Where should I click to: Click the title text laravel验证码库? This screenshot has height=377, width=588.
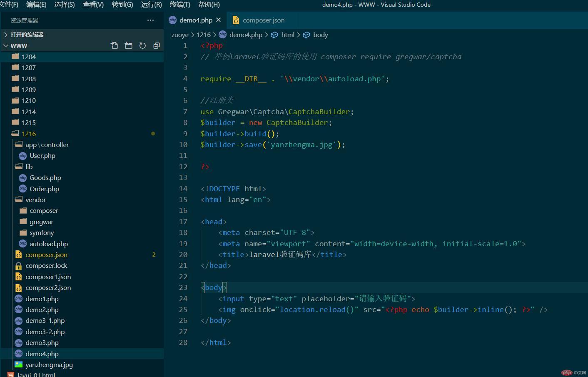tap(280, 255)
